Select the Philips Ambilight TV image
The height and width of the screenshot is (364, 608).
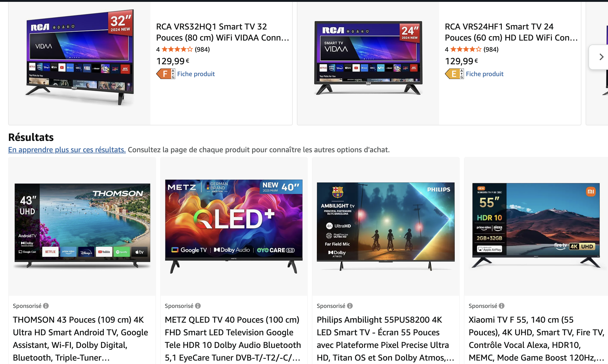386,227
